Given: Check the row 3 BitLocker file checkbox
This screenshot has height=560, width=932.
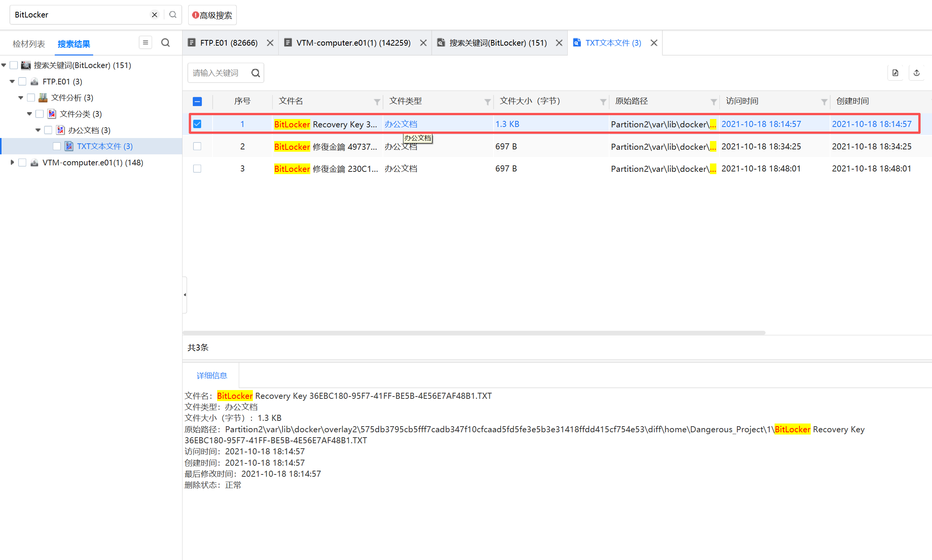Looking at the screenshot, I should (197, 168).
